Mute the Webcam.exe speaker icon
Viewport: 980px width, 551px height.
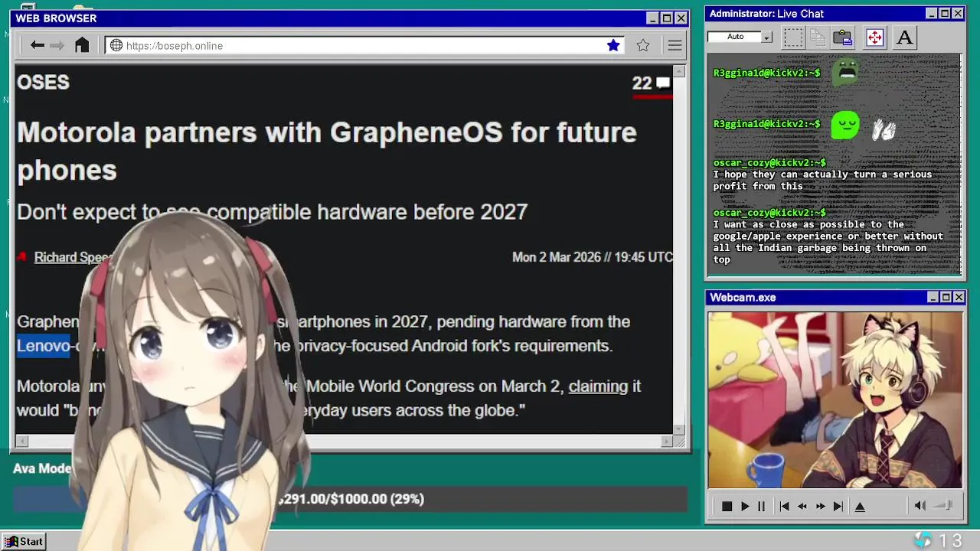[x=920, y=505]
